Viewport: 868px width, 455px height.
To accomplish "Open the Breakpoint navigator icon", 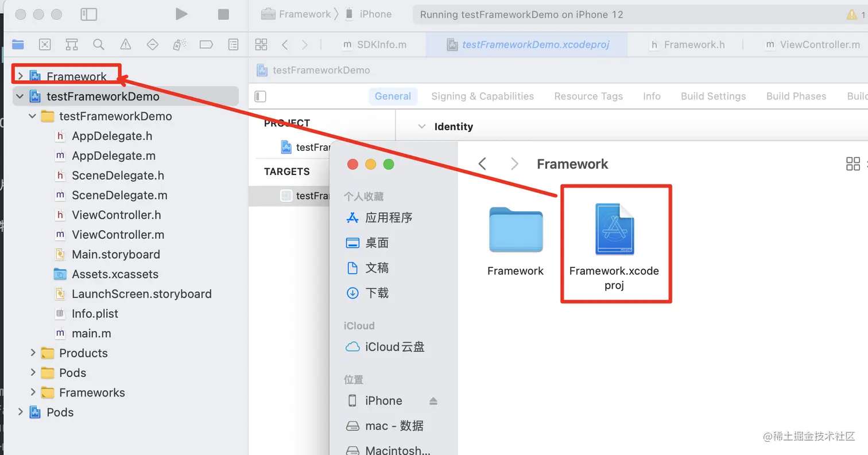I will (206, 44).
